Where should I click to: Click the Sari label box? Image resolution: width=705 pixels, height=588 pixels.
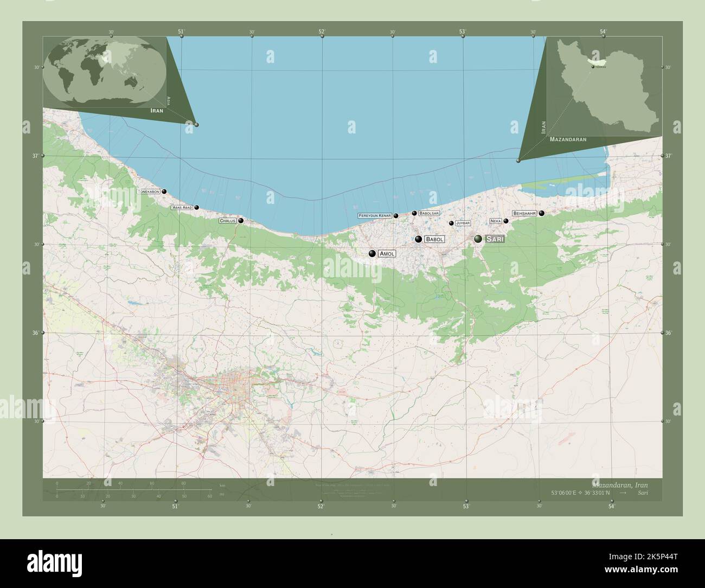[x=495, y=239]
